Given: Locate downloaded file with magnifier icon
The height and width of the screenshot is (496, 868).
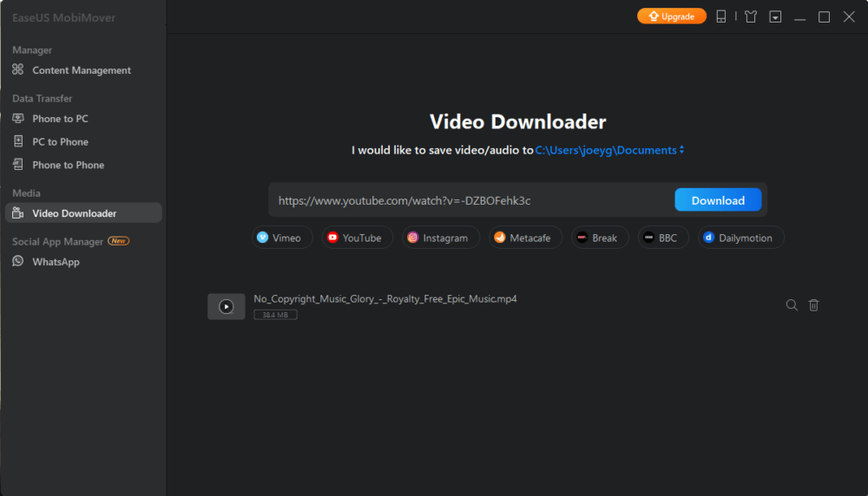Looking at the screenshot, I should tap(792, 305).
